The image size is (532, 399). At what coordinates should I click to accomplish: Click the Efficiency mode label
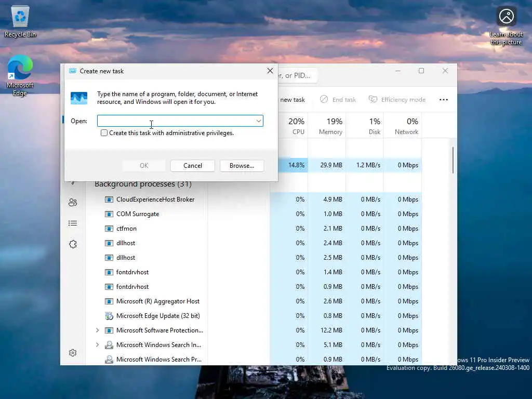pos(403,100)
